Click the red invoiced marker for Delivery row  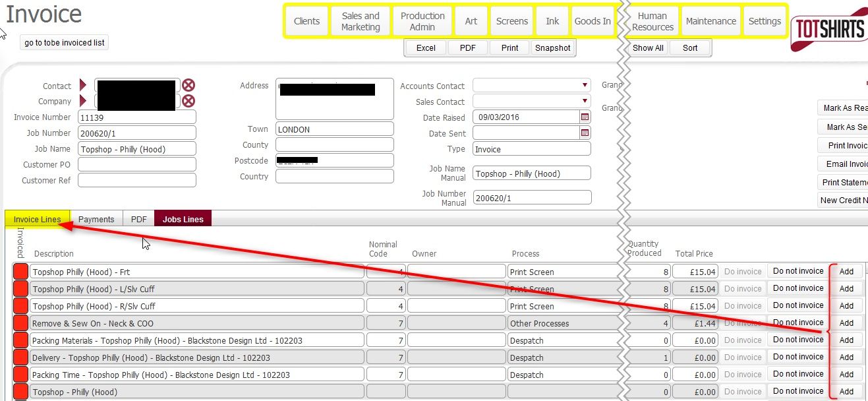pos(20,357)
